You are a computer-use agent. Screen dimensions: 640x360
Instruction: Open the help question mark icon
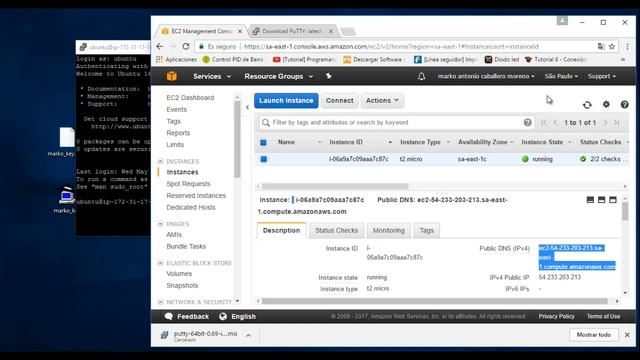point(624,104)
